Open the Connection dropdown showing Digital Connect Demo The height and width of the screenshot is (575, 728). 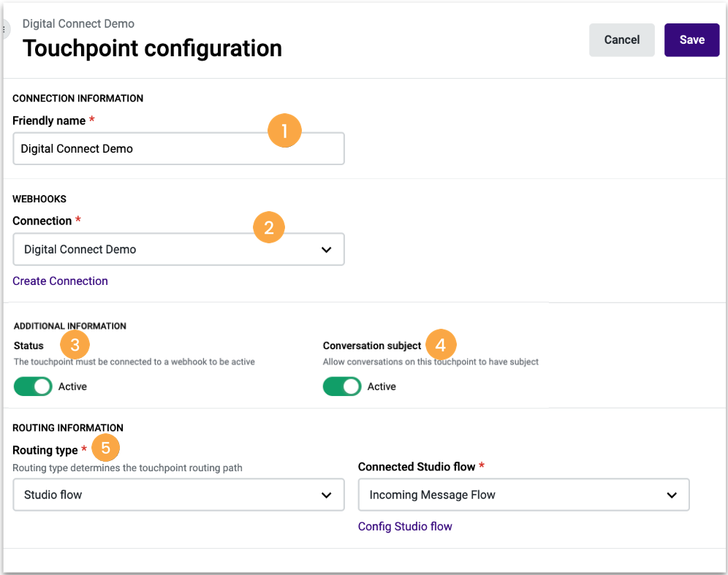pyautogui.click(x=178, y=249)
